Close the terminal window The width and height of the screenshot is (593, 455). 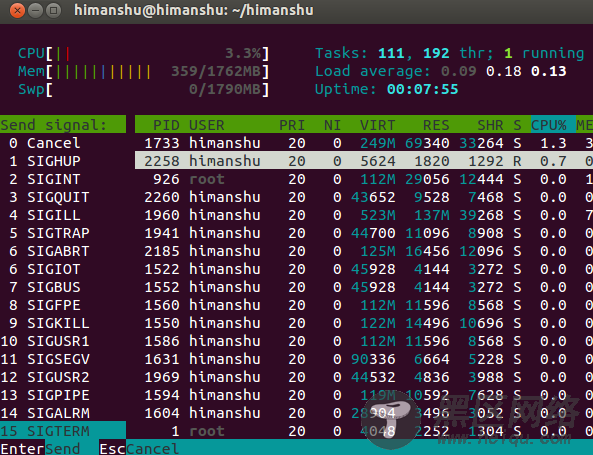[17, 11]
